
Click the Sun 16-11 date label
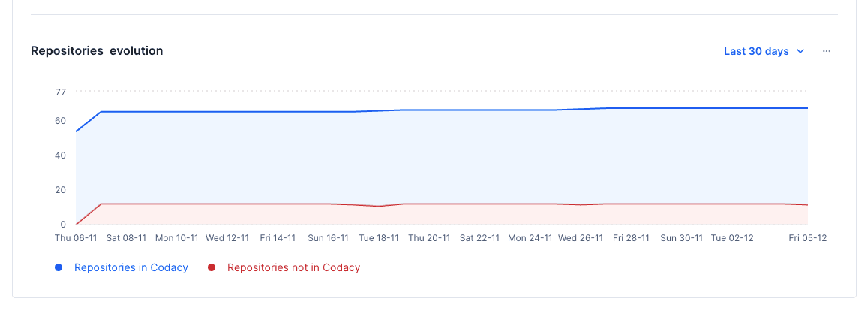tap(328, 238)
